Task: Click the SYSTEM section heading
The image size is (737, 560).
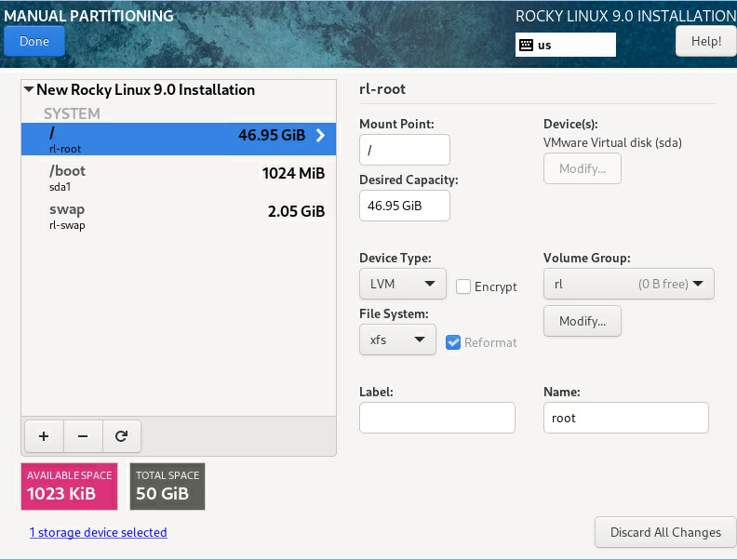Action: click(72, 113)
